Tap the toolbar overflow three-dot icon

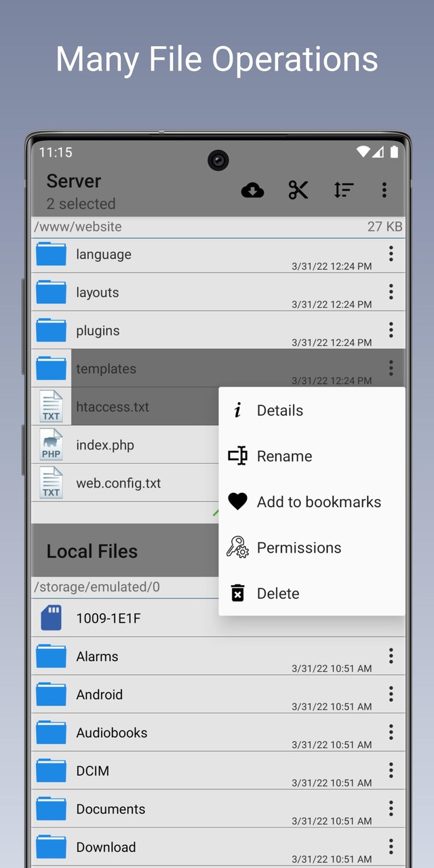point(384,191)
